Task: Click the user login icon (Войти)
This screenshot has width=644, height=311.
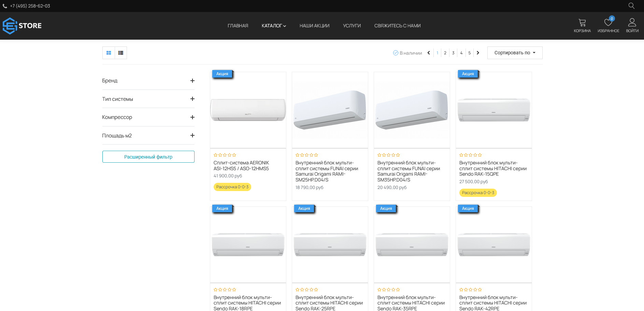Action: tap(632, 26)
